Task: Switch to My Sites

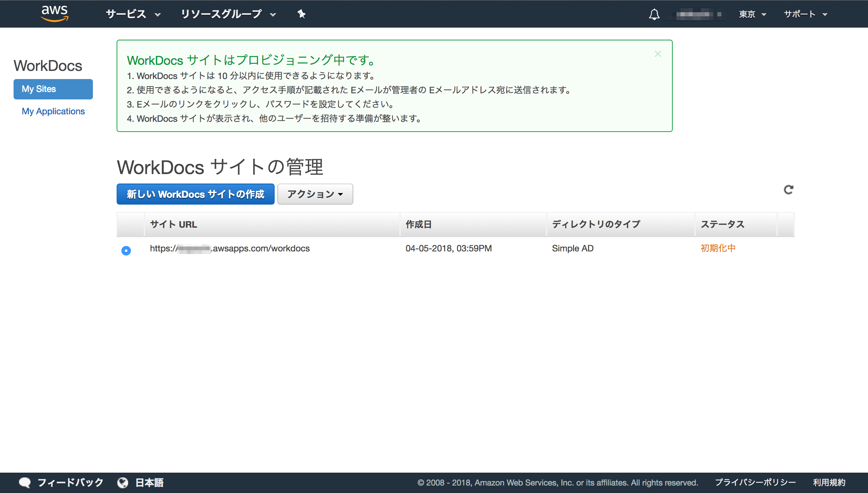Action: [53, 89]
